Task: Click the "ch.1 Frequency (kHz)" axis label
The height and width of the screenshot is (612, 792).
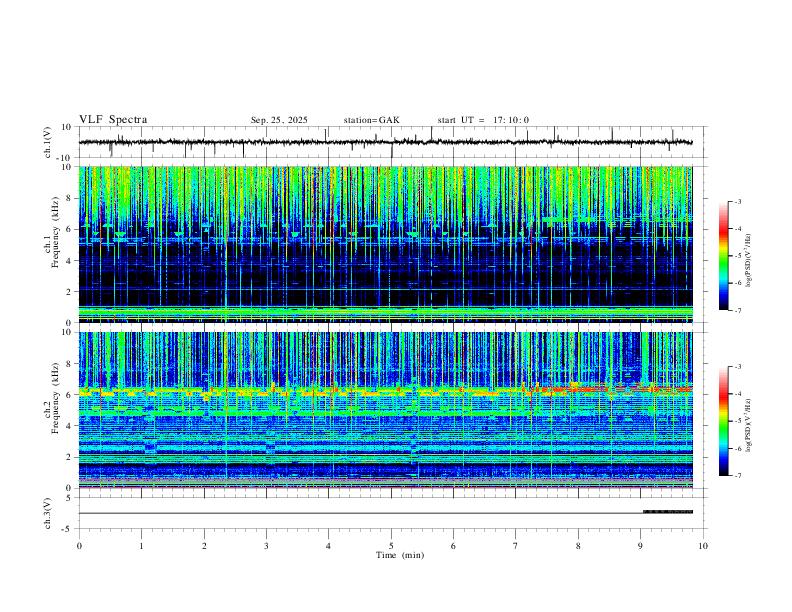Action: point(52,244)
